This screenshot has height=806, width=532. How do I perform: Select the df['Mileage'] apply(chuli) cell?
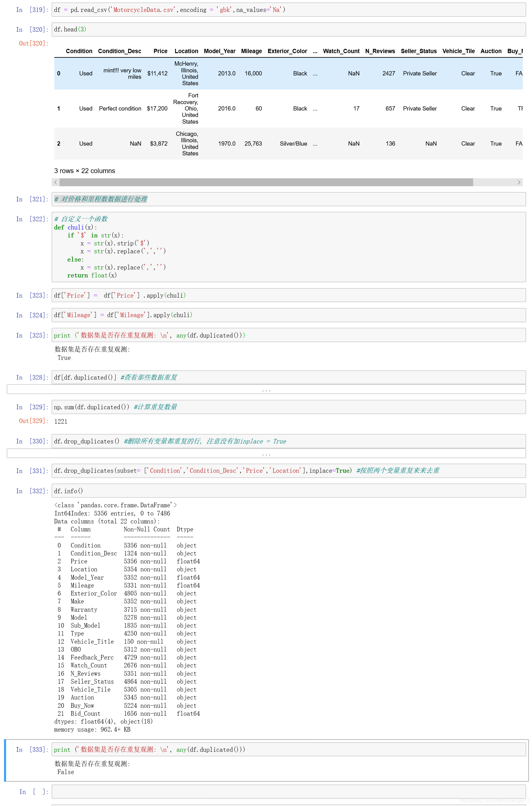tap(288, 315)
